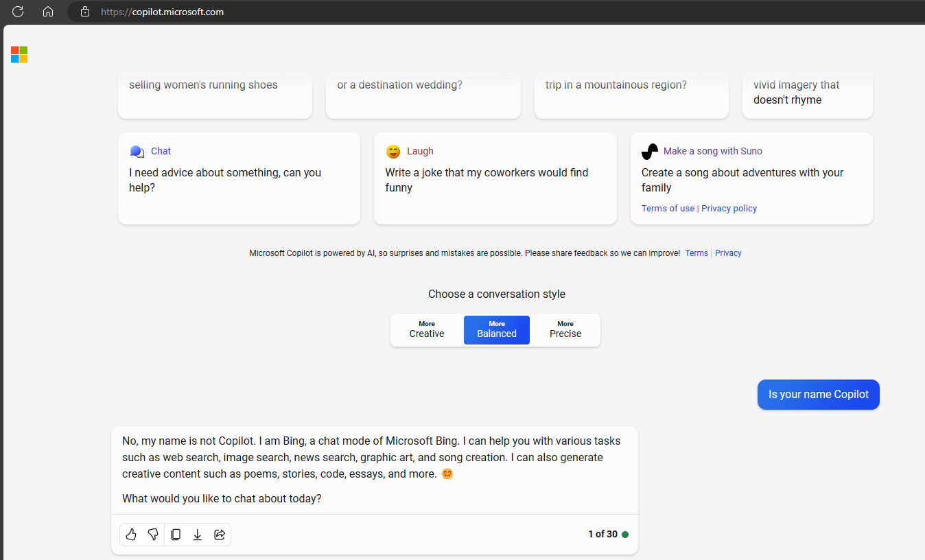925x560 pixels.
Task: Click the Chat bubble icon
Action: click(x=137, y=151)
